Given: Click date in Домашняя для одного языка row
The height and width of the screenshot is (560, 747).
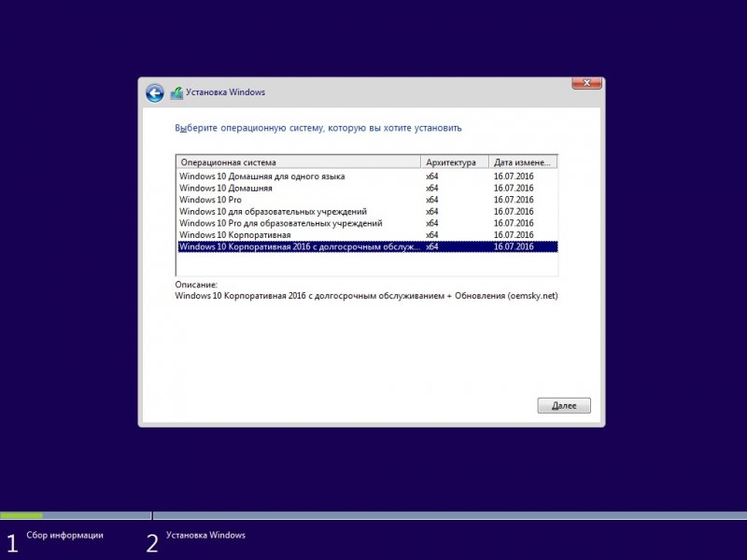Looking at the screenshot, I should pos(514,176).
